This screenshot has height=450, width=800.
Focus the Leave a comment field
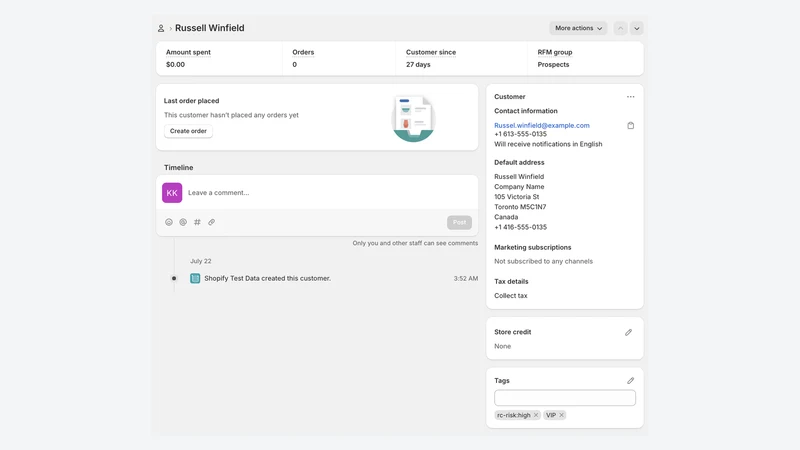pyautogui.click(x=329, y=193)
